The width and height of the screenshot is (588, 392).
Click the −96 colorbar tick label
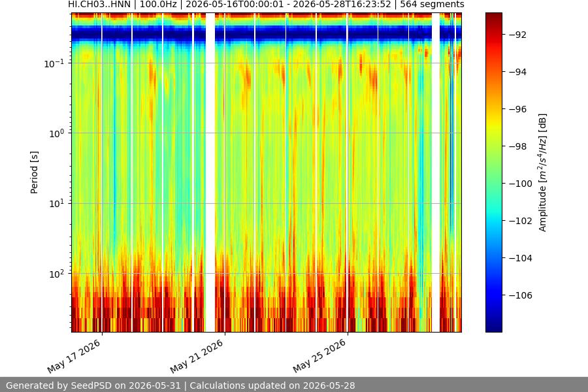pyautogui.click(x=517, y=109)
